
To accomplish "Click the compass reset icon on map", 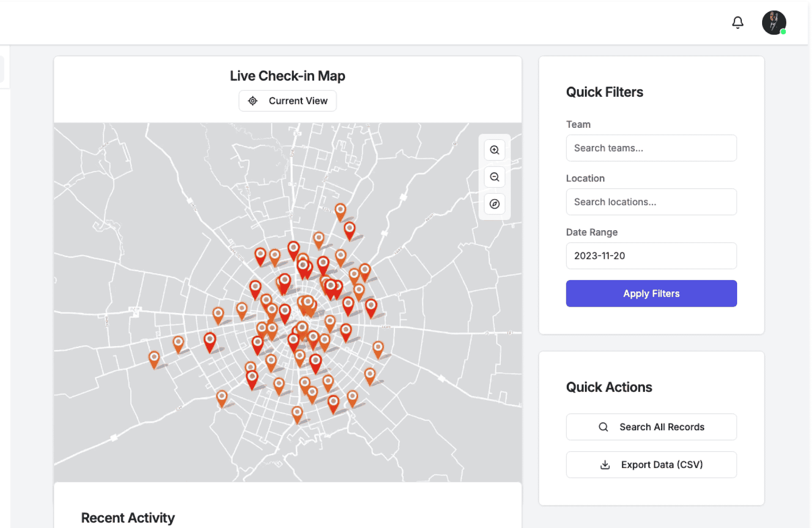I will click(494, 204).
